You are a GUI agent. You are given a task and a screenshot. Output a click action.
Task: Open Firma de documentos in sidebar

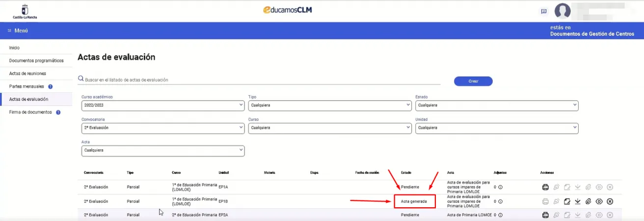coord(30,112)
